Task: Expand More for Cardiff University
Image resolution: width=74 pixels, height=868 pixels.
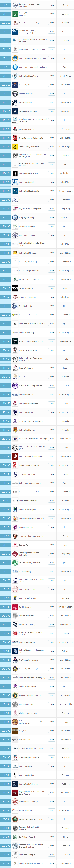Action: pyautogui.click(x=51, y=606)
